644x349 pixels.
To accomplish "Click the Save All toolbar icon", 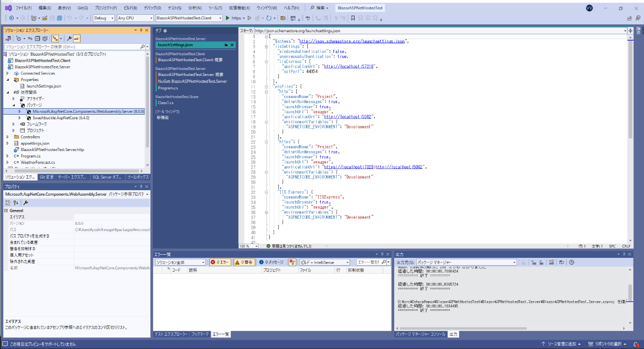I will [x=59, y=18].
